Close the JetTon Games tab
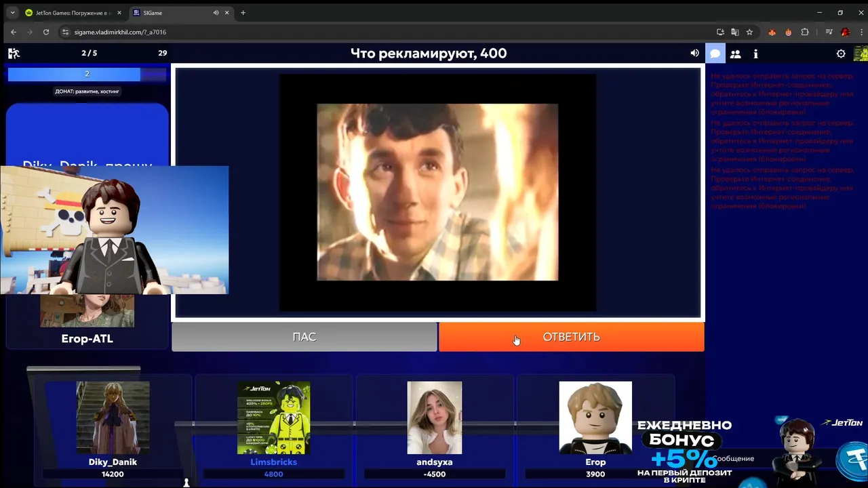 click(x=119, y=12)
